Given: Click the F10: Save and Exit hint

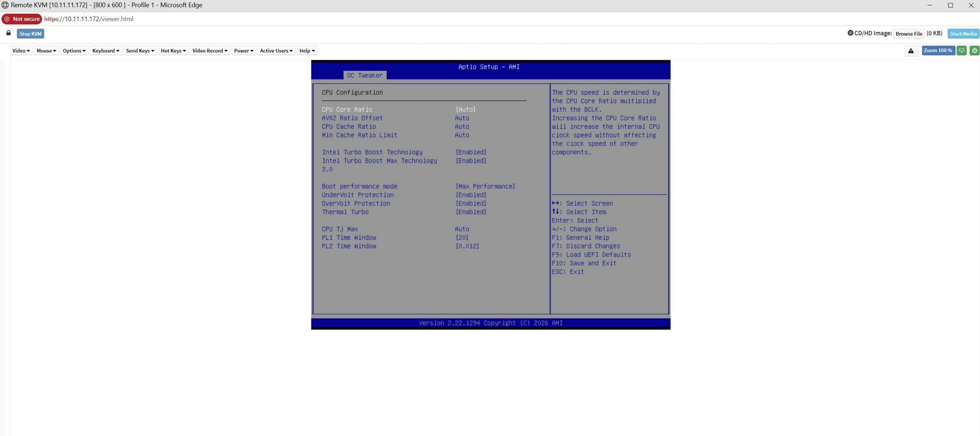Looking at the screenshot, I should [584, 263].
